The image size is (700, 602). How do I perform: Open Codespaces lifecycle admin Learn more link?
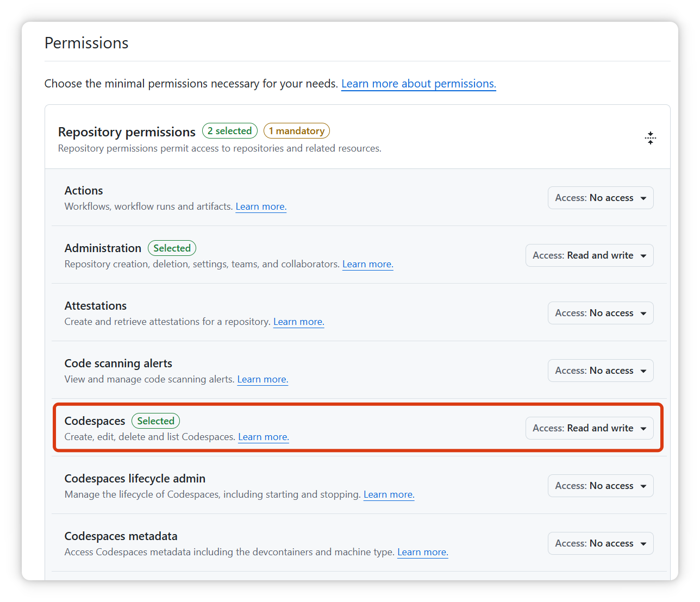click(x=389, y=494)
